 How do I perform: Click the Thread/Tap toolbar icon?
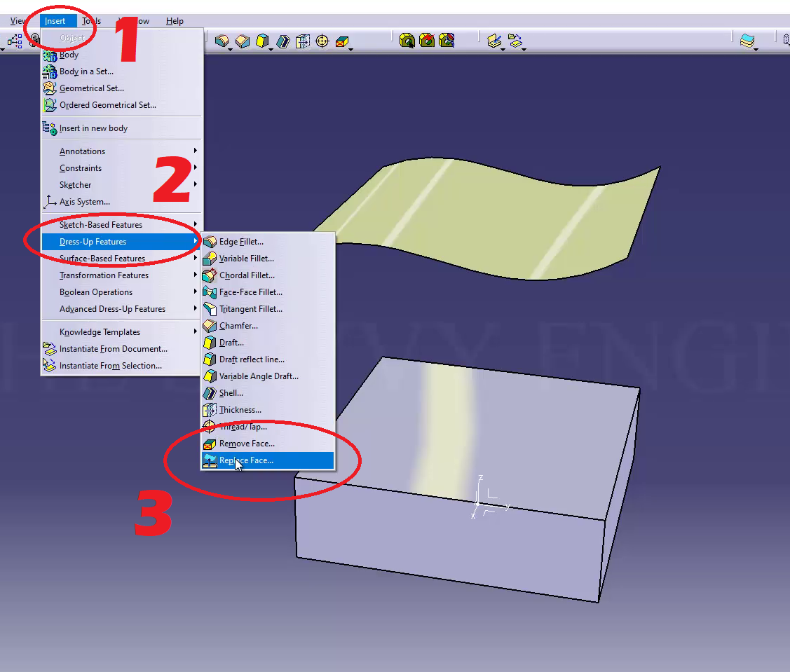(322, 41)
